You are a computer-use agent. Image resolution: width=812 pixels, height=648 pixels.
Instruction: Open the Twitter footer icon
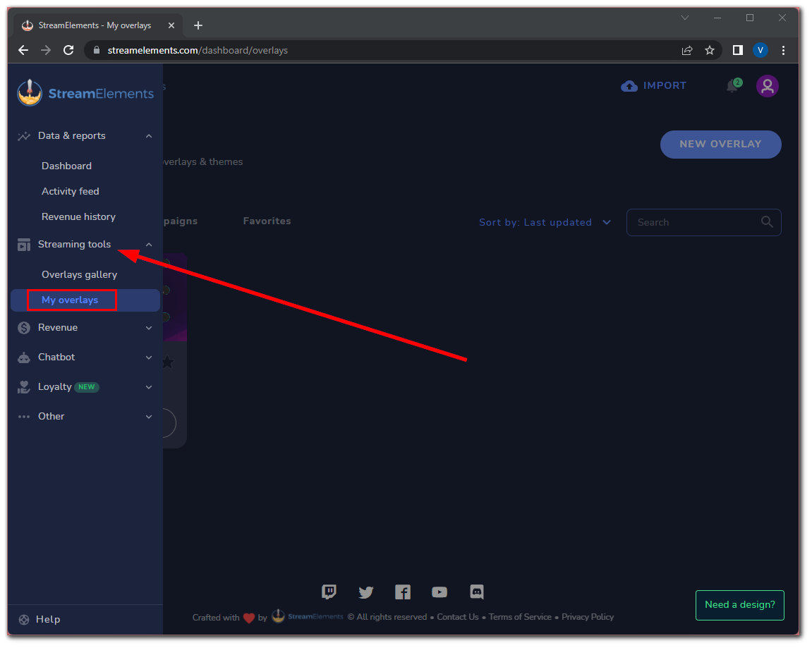pos(366,592)
